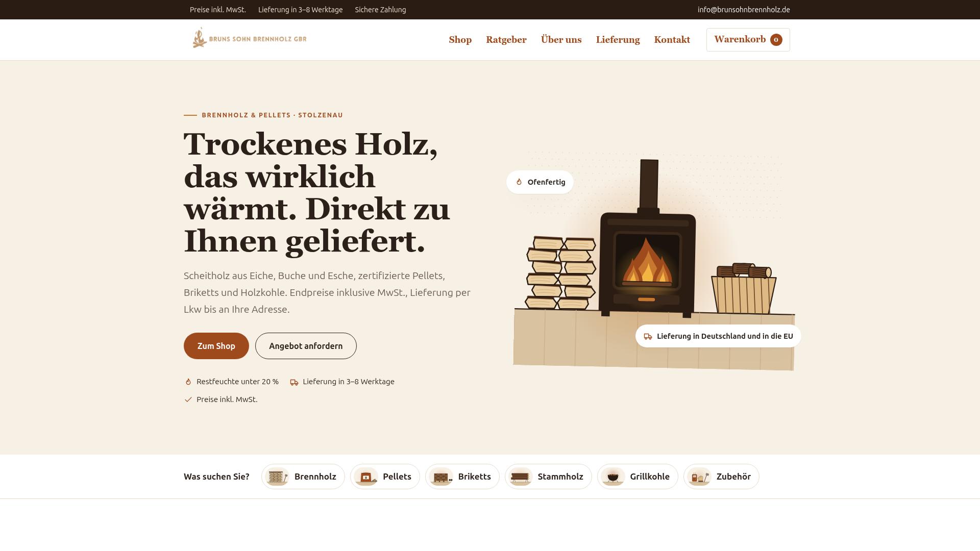Click the Brennholz & Pellets · Stolzenau eyebrow text

point(272,115)
